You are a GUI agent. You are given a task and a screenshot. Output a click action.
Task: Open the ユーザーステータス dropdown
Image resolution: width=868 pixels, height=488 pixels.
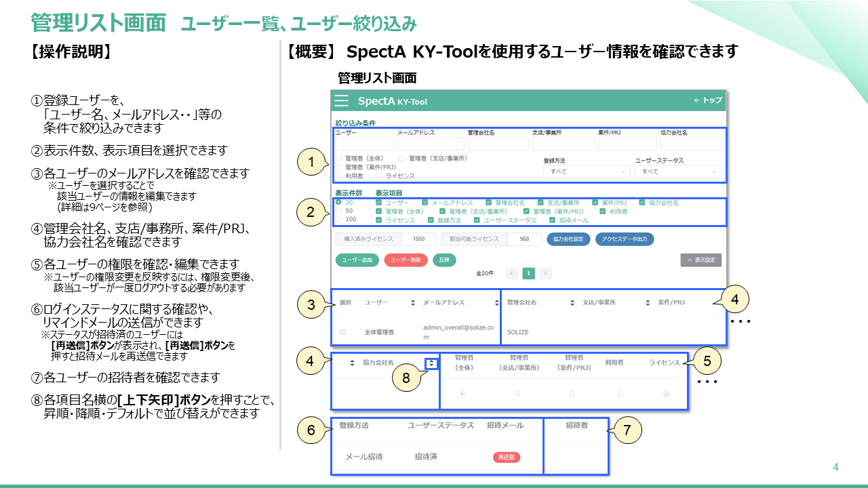pos(678,172)
